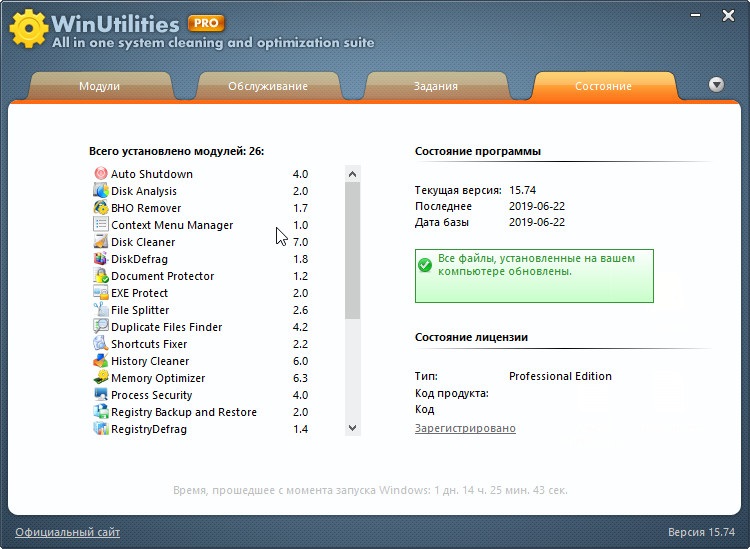The width and height of the screenshot is (750, 549).
Task: Select the File Splitter module name
Action: click(x=140, y=310)
